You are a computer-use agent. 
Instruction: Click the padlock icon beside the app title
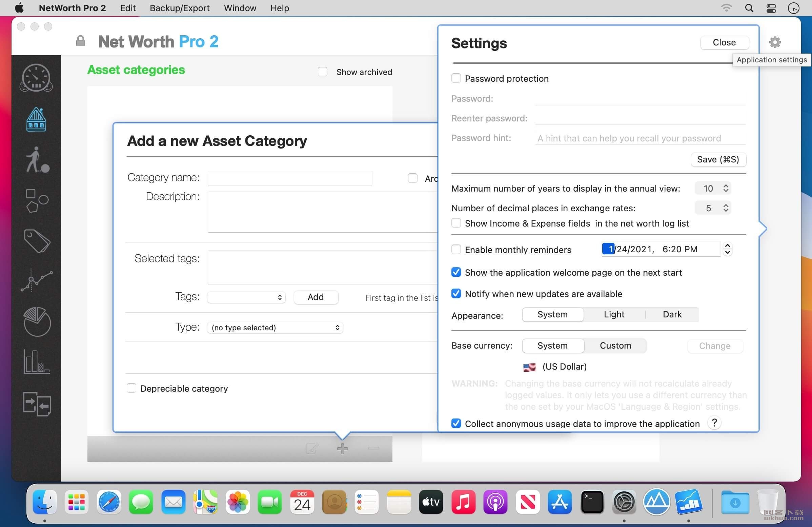tap(81, 41)
